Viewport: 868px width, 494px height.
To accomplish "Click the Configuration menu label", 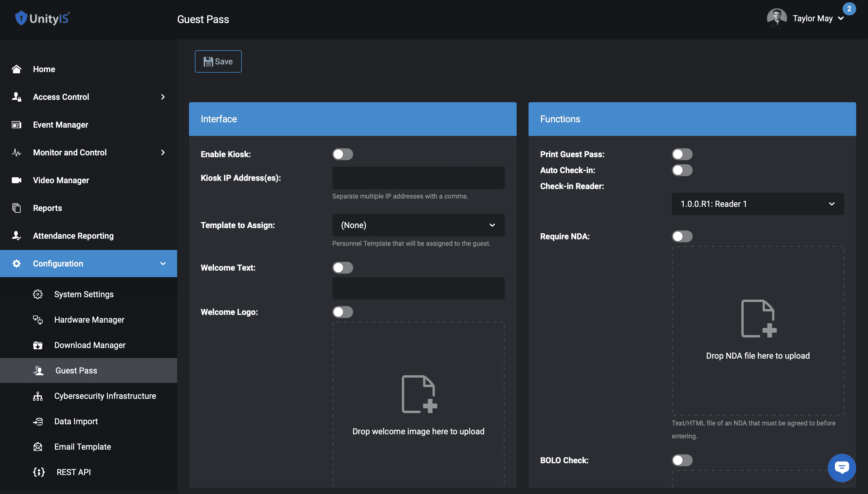I will pyautogui.click(x=58, y=264).
